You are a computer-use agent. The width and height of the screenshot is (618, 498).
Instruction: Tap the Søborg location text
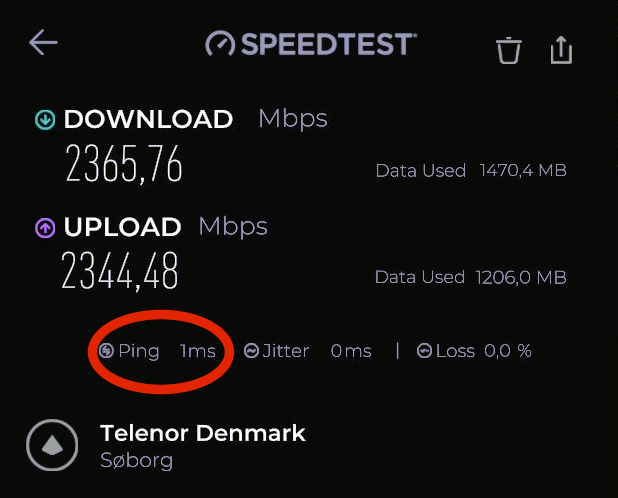[x=137, y=461]
